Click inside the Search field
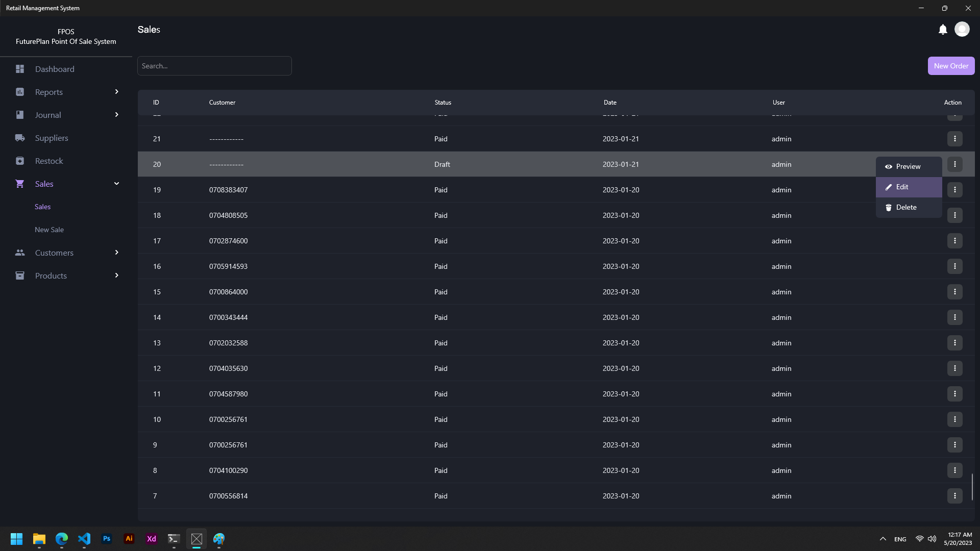Screen dimensions: 980x551 pos(214,65)
